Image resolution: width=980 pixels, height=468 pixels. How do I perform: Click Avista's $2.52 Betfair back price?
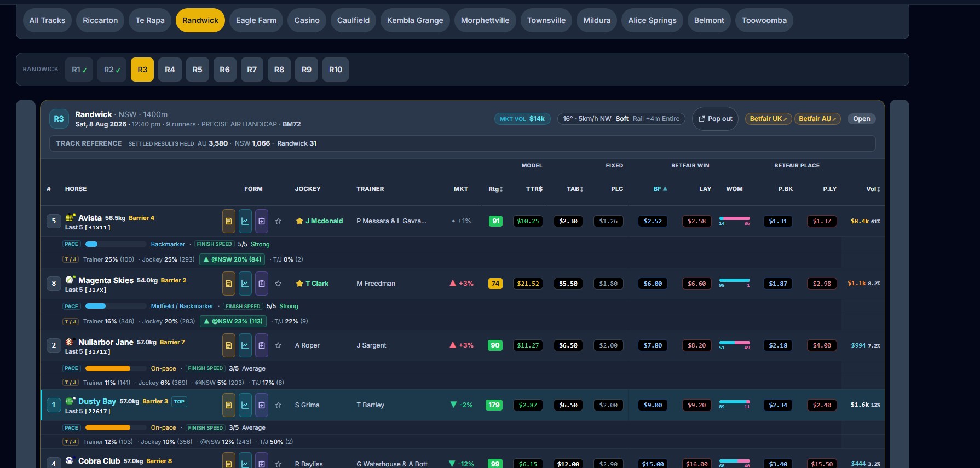(x=653, y=221)
